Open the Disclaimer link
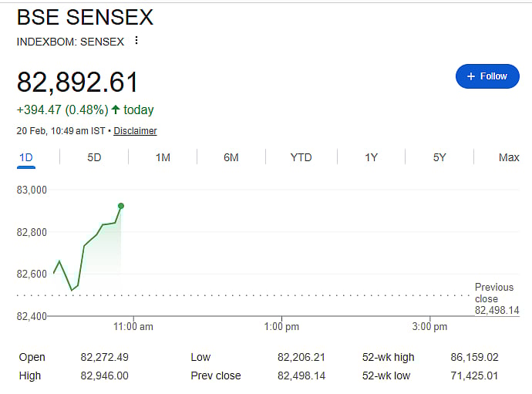 click(x=135, y=131)
